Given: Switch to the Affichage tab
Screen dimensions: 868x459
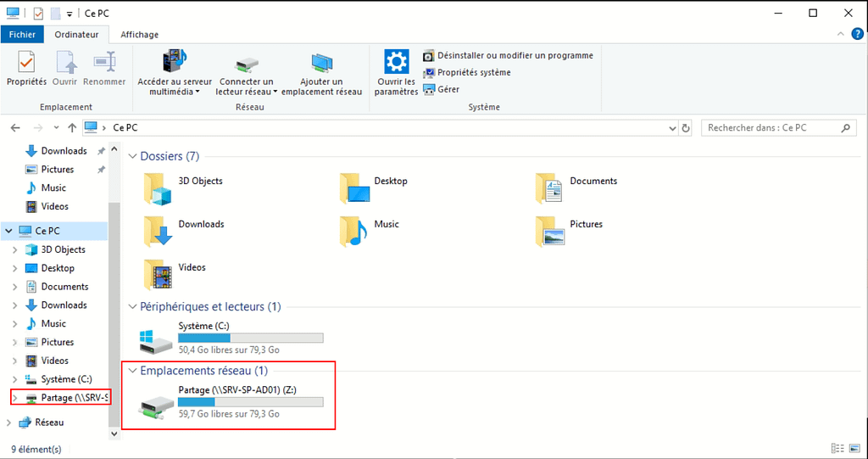Looking at the screenshot, I should click(139, 35).
